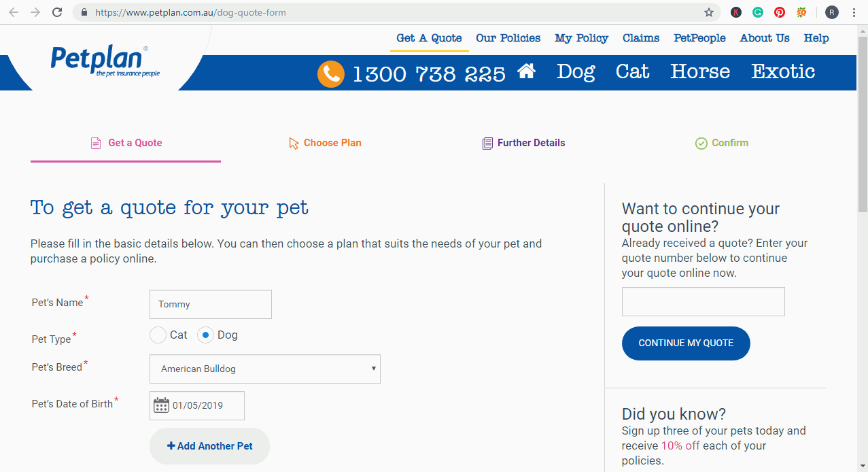Click the home icon in the navigation bar
Viewport: 868px width, 472px height.
point(526,71)
